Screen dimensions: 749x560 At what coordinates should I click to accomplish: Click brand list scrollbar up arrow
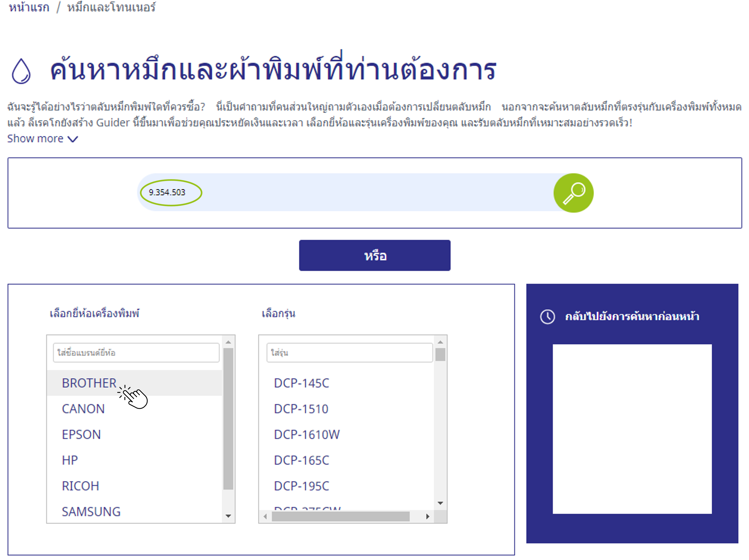[228, 342]
